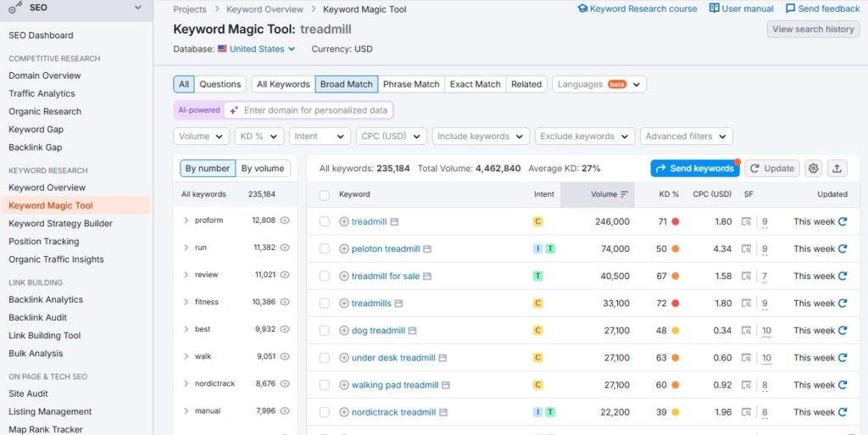Image resolution: width=868 pixels, height=435 pixels.
Task: Open SERP view icon for treadmill for sale
Action: click(x=427, y=276)
